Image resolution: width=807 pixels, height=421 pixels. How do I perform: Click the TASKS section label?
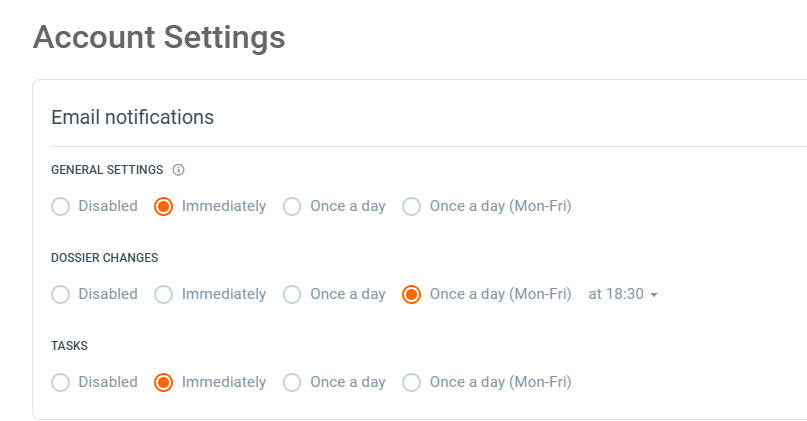click(70, 346)
